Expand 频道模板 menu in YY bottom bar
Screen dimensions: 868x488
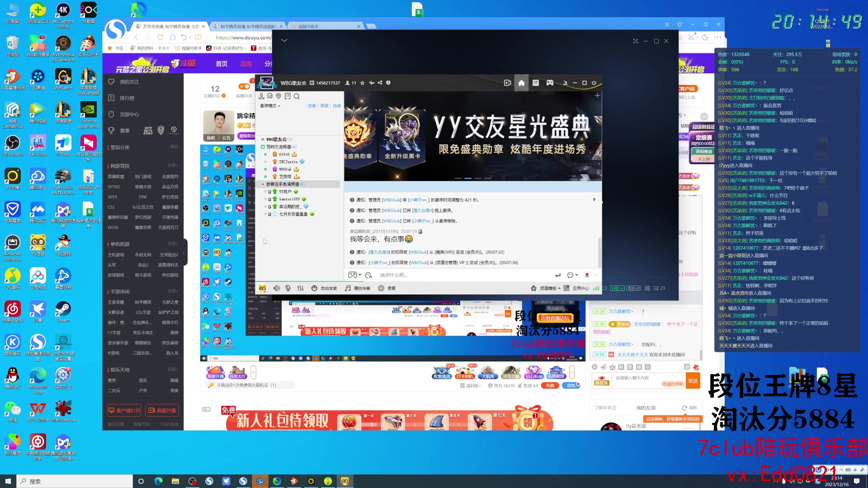tap(546, 288)
